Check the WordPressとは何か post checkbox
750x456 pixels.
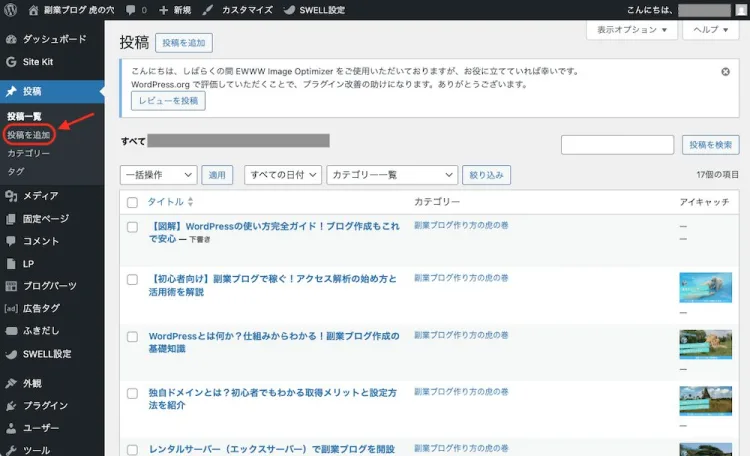point(132,337)
